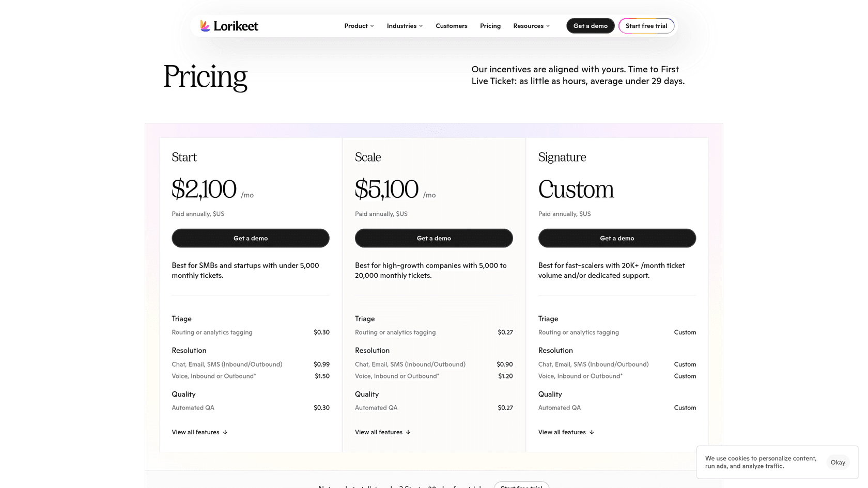
Task: Click the down arrow icon in Scale plan
Action: tap(408, 432)
